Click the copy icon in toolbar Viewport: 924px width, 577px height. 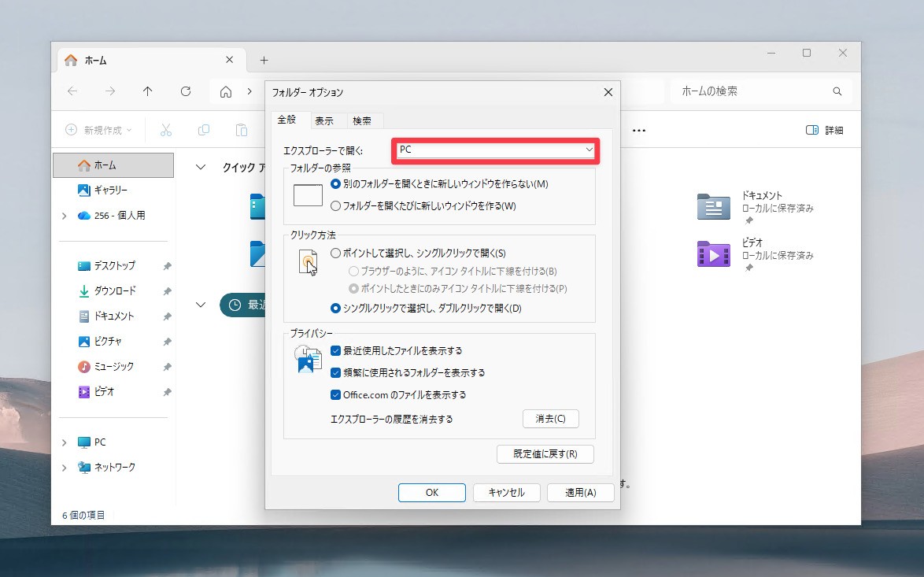[204, 130]
